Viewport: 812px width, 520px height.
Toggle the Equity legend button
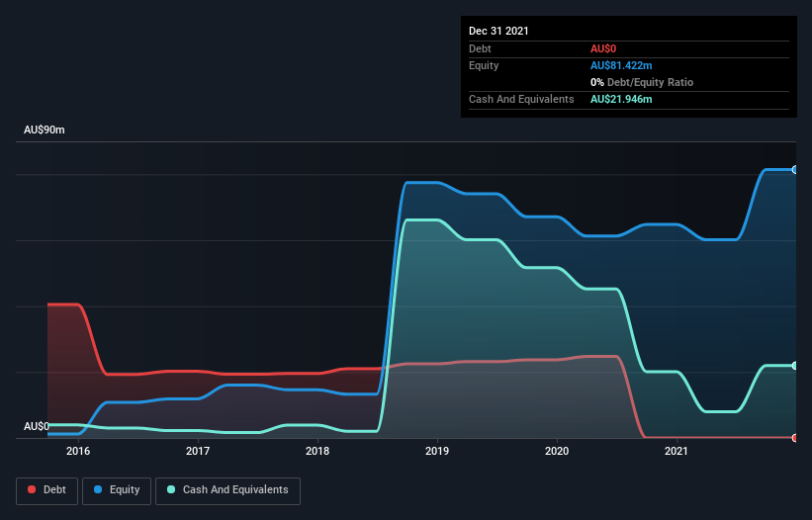pos(117,490)
